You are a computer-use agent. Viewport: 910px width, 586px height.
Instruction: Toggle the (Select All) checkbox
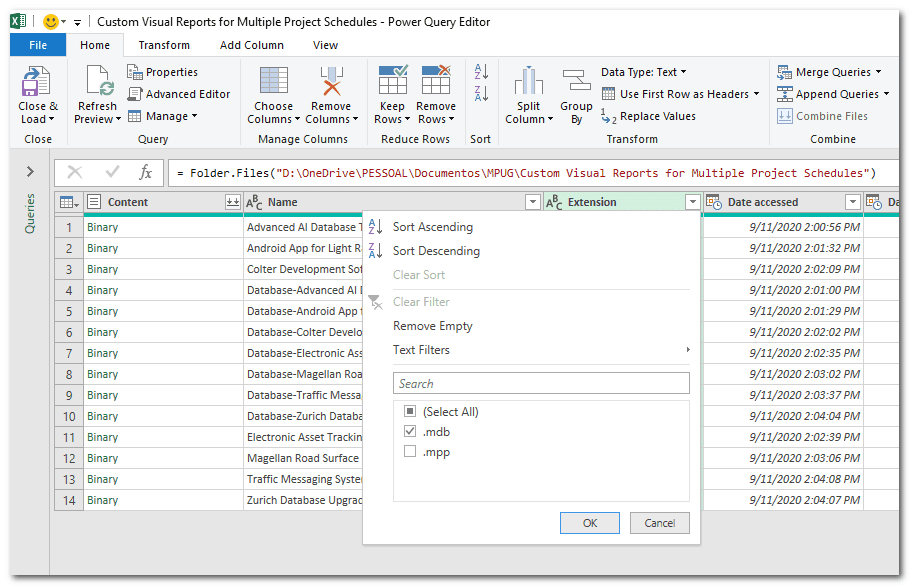click(410, 411)
